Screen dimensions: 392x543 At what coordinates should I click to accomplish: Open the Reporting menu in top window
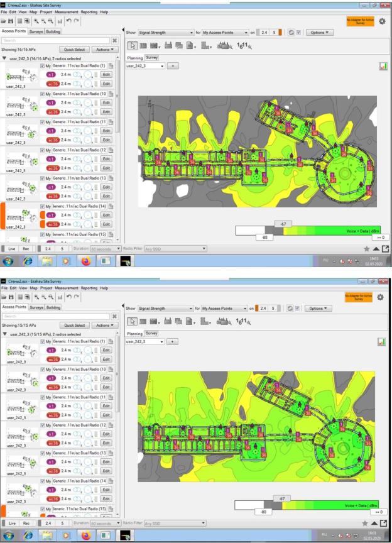pos(89,12)
